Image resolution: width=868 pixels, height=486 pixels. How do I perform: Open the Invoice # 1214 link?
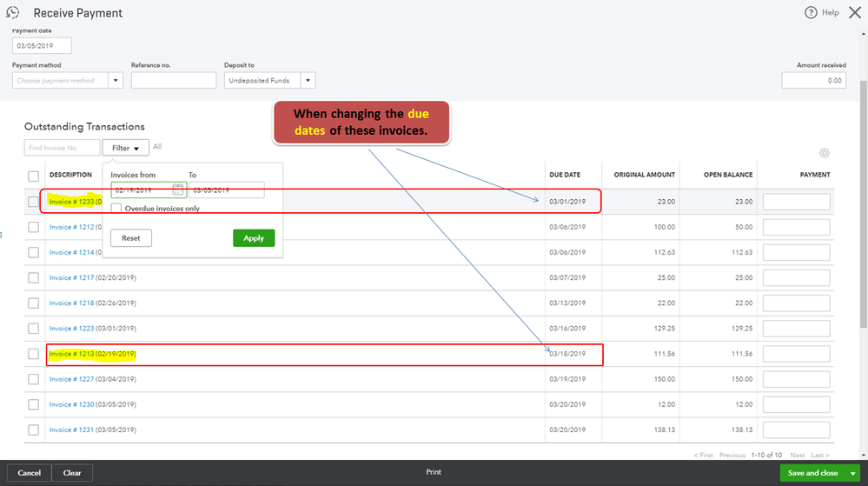tap(71, 252)
